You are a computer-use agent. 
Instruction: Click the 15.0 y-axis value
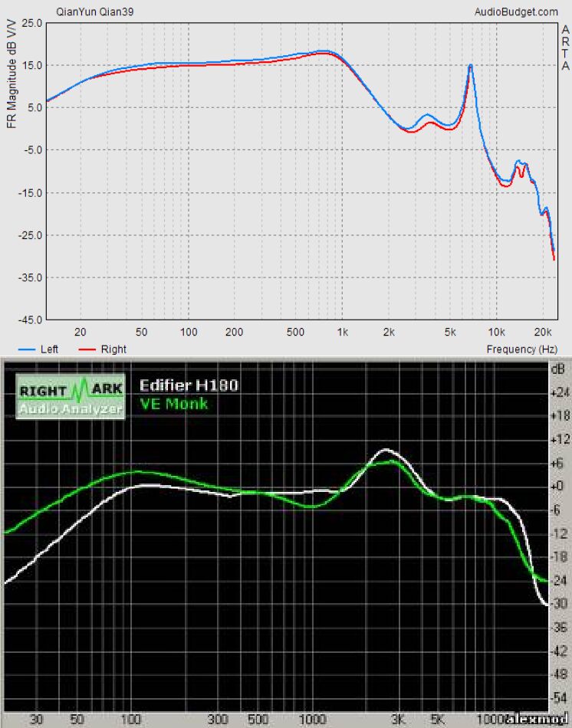pyautogui.click(x=32, y=65)
